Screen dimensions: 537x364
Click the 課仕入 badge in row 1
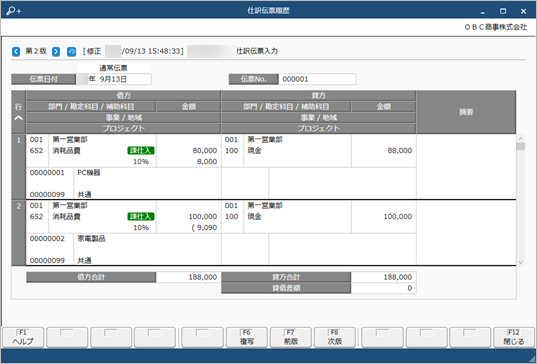coord(141,151)
